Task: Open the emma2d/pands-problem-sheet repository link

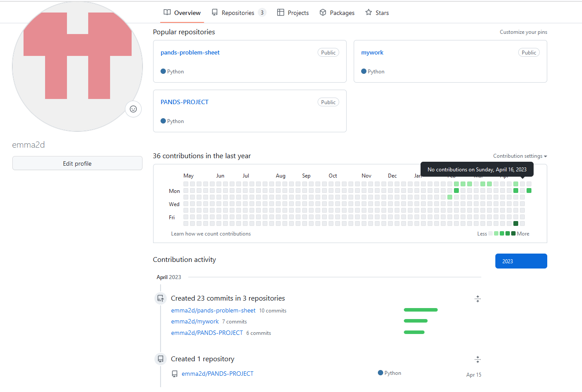Action: click(x=213, y=310)
